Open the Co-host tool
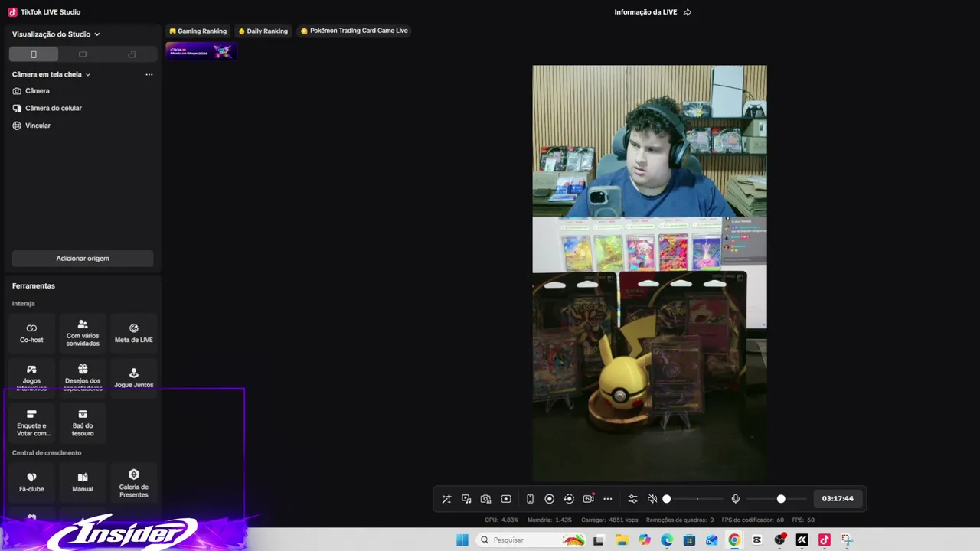The width and height of the screenshot is (980, 551). 31,333
